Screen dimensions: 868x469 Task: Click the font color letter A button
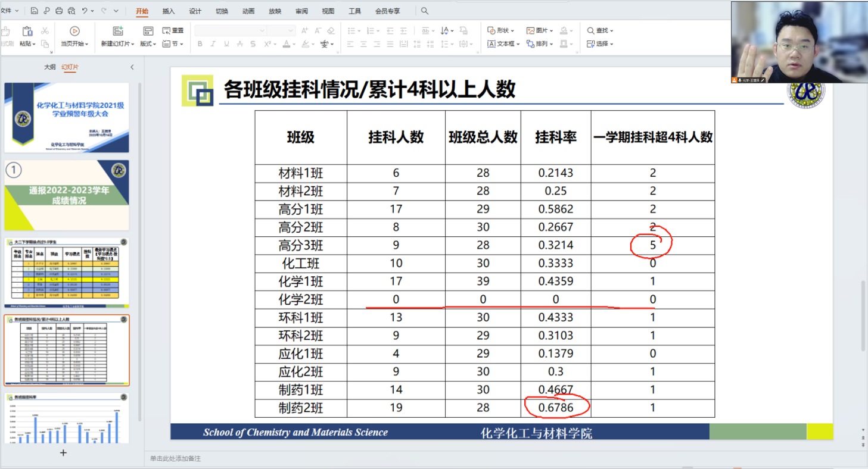pos(286,44)
